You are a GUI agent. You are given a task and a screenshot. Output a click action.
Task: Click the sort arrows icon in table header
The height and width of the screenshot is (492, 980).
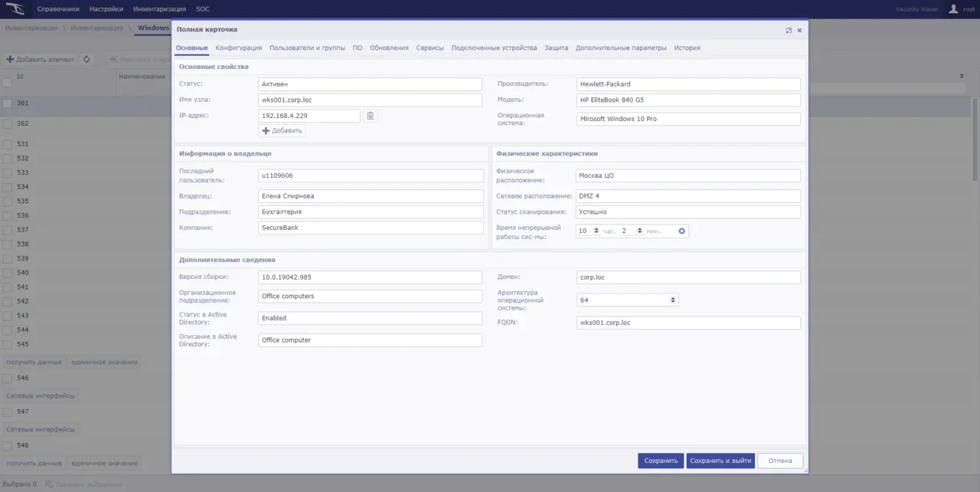(x=962, y=77)
